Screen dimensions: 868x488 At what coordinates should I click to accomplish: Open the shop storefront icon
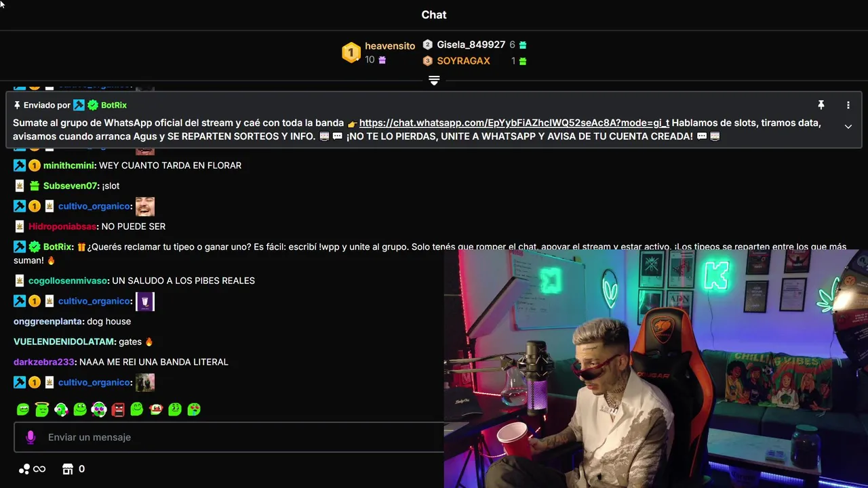[68, 469]
